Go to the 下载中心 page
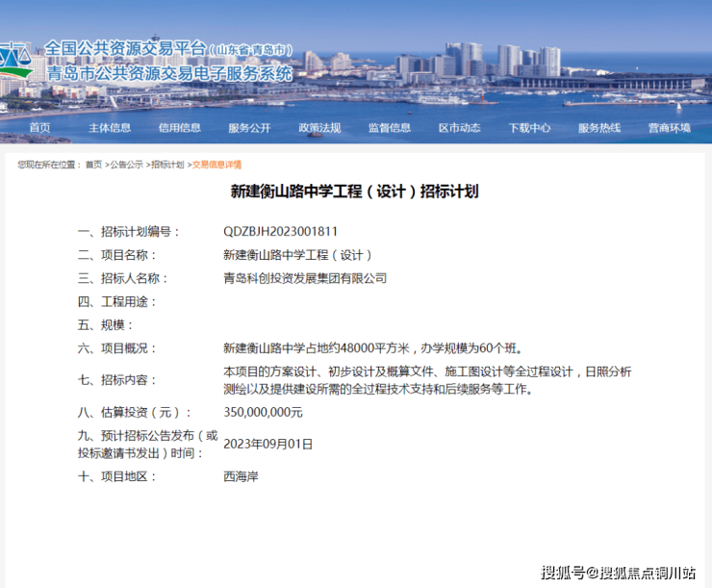 [x=529, y=128]
